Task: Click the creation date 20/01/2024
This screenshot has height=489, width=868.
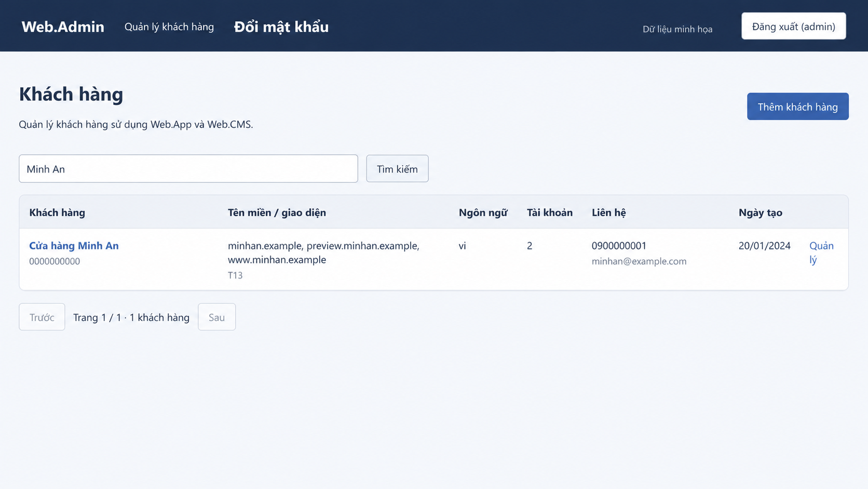Action: click(x=764, y=245)
